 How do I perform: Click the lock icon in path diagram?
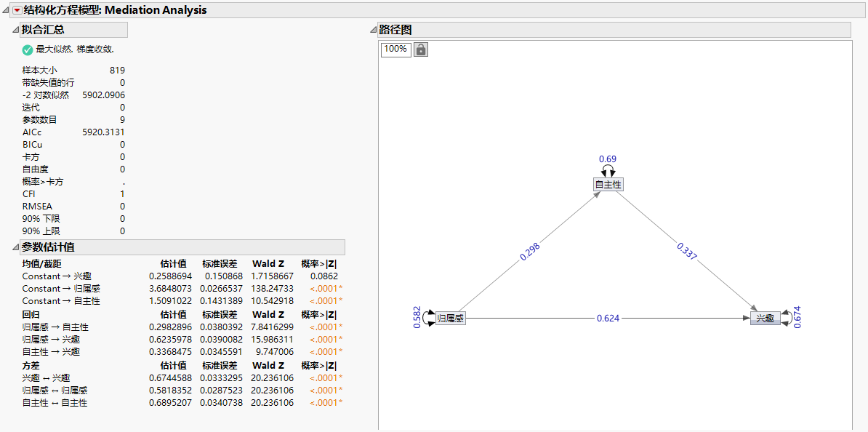(421, 49)
